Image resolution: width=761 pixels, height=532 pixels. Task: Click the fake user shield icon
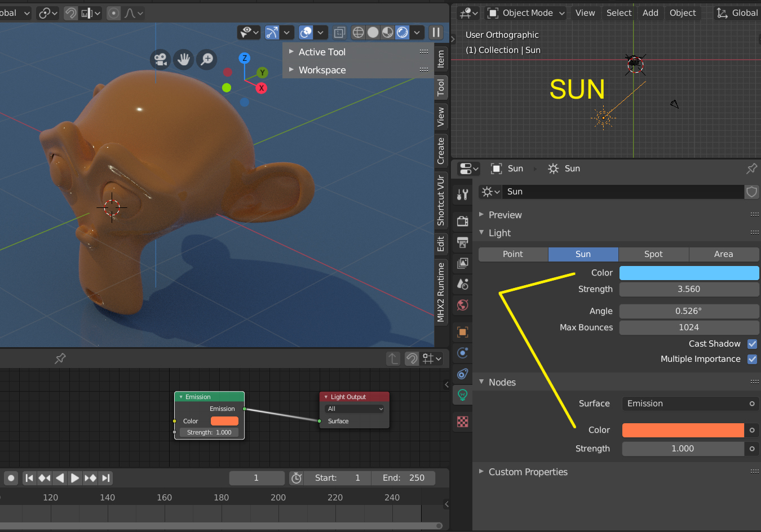point(752,192)
